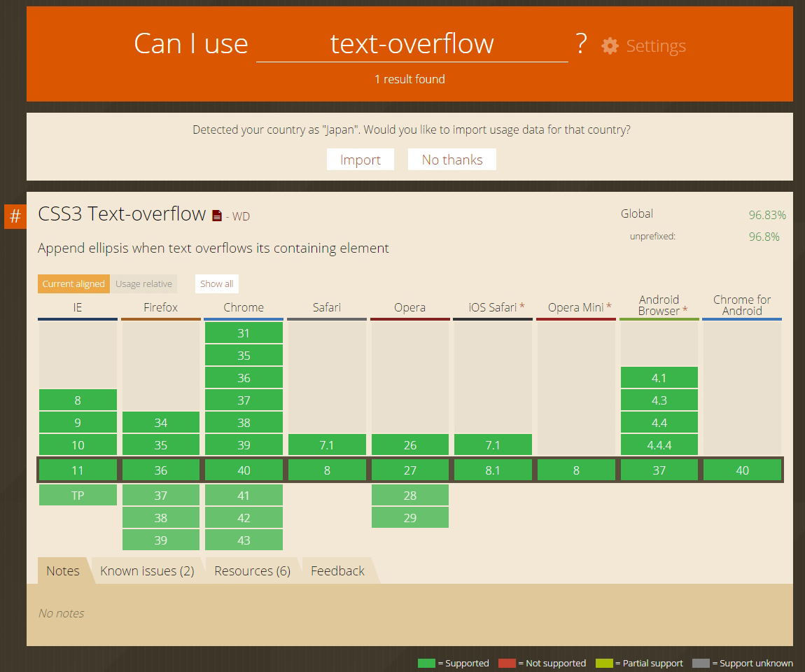Click the green Supported legend swatch
Screen dimensions: 805x672
click(x=427, y=663)
